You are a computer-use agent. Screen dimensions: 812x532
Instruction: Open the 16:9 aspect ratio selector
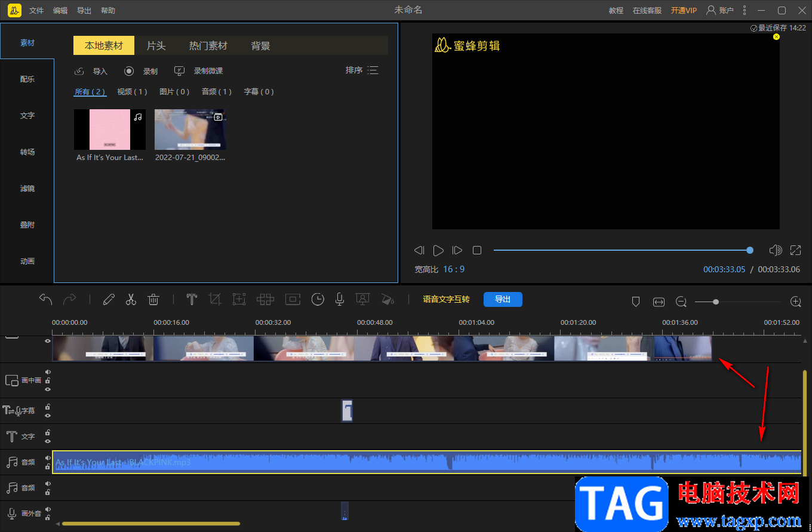coord(454,269)
